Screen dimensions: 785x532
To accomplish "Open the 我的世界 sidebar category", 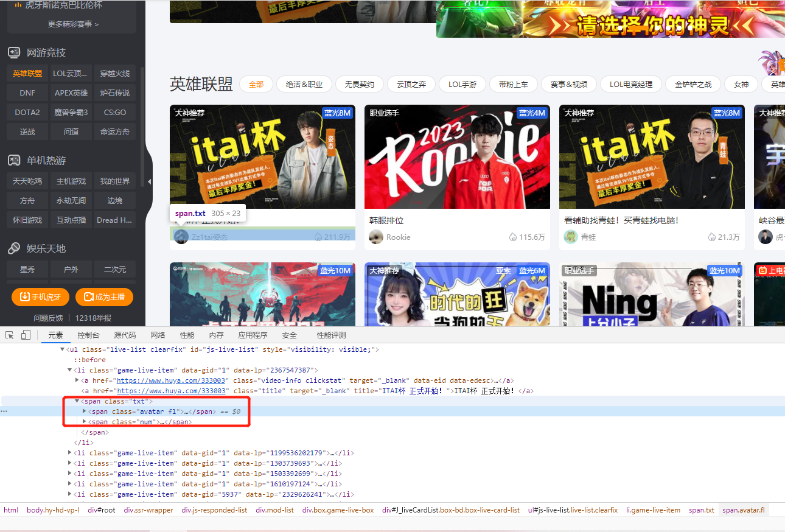I will (x=115, y=181).
